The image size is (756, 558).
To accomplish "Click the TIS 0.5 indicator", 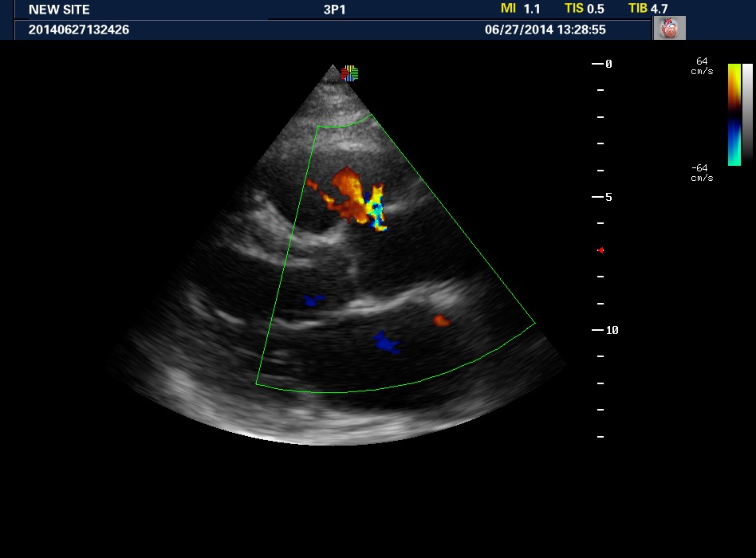I will pyautogui.click(x=584, y=9).
